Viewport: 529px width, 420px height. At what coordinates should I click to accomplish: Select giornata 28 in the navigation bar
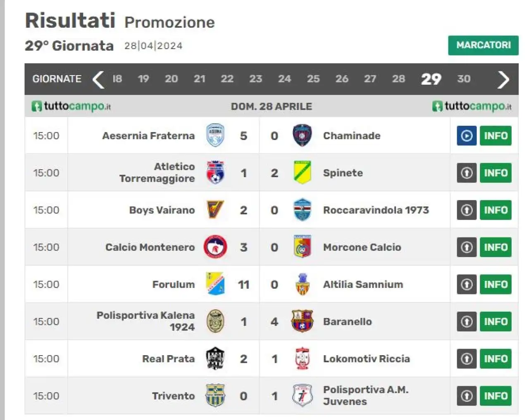coord(398,79)
